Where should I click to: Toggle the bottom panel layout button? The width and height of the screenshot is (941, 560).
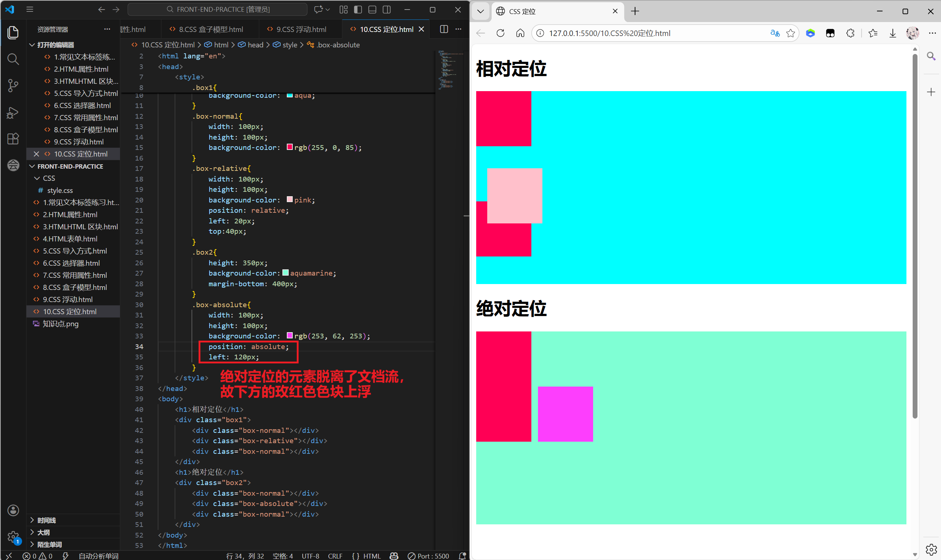click(373, 10)
